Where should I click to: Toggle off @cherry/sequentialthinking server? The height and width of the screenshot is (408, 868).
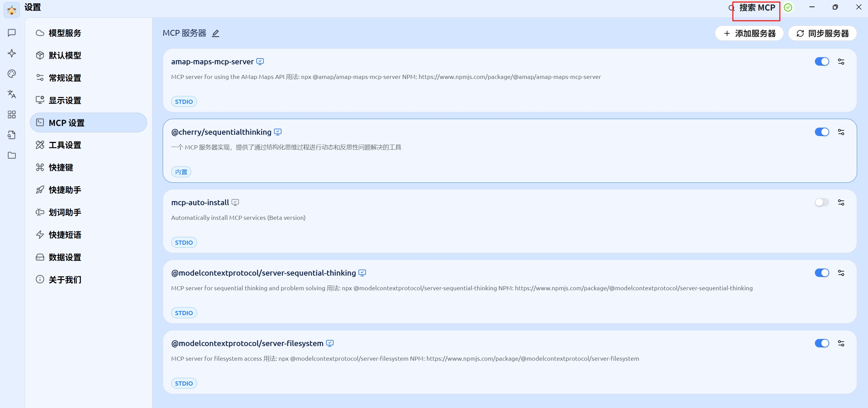click(822, 132)
